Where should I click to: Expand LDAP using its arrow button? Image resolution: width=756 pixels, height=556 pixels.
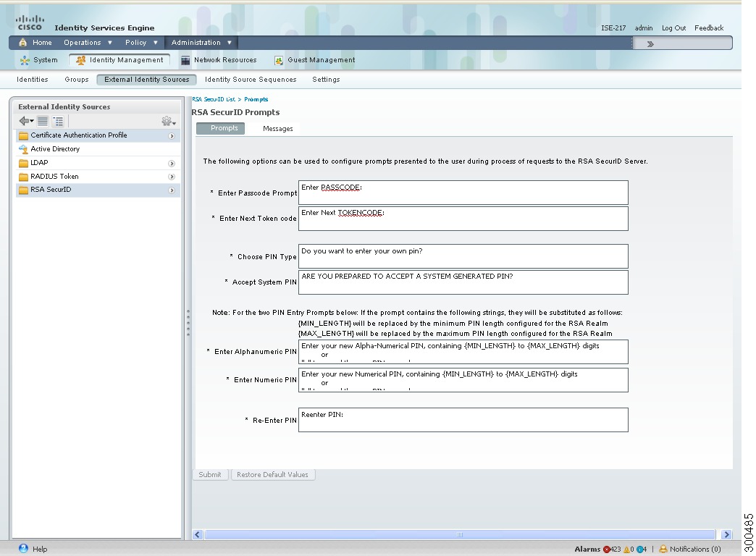tap(172, 164)
